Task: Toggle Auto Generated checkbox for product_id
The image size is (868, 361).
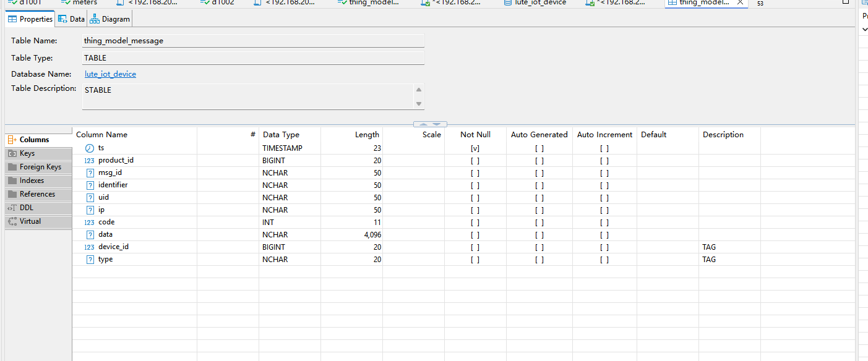Action: click(539, 161)
